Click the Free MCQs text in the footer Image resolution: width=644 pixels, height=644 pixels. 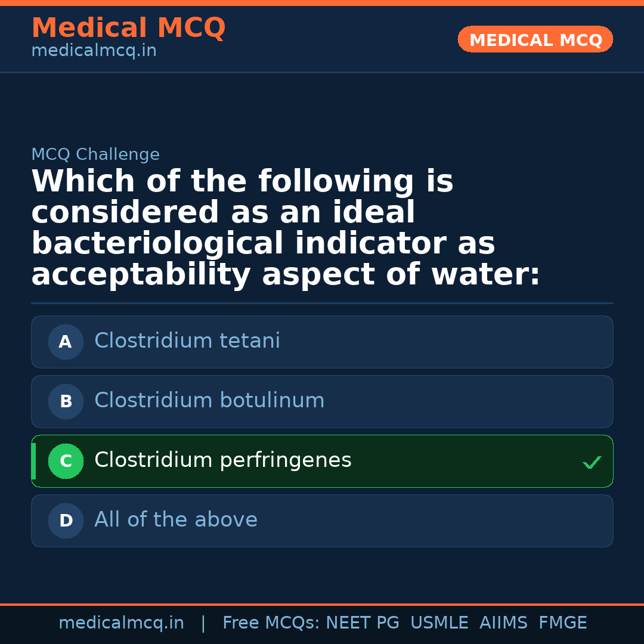[271, 623]
